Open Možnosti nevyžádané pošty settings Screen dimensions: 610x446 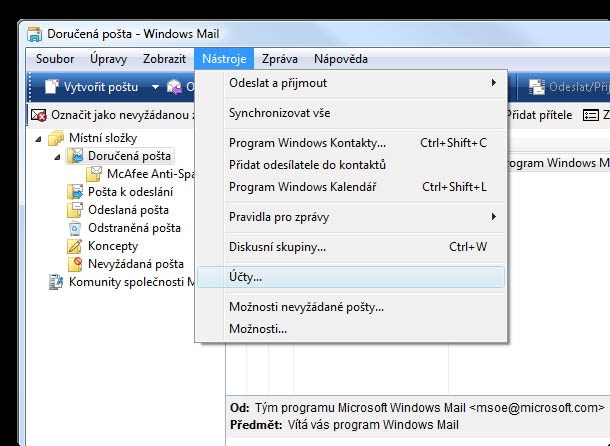point(351,307)
